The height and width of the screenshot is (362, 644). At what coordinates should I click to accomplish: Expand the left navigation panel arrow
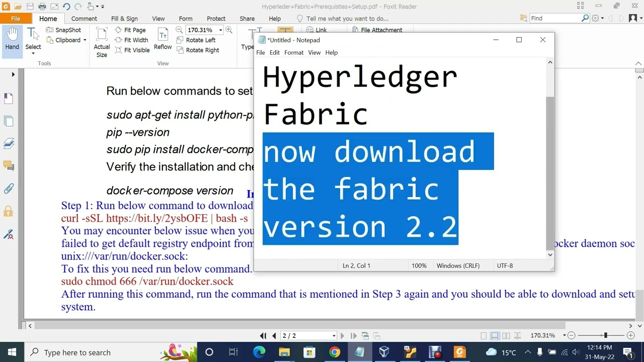click(13, 74)
